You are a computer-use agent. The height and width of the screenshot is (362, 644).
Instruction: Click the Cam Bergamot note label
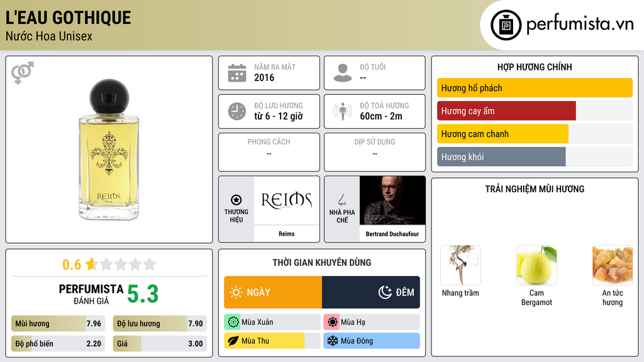[536, 297]
